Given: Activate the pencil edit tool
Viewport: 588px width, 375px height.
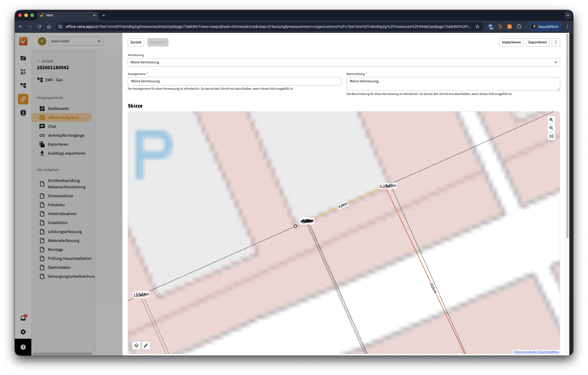Looking at the screenshot, I should pos(146,345).
